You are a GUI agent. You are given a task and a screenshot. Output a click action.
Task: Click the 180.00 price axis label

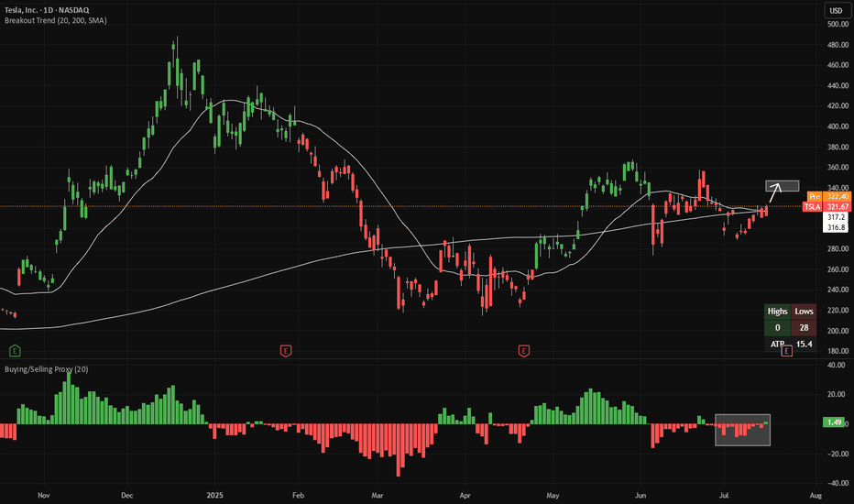838,352
